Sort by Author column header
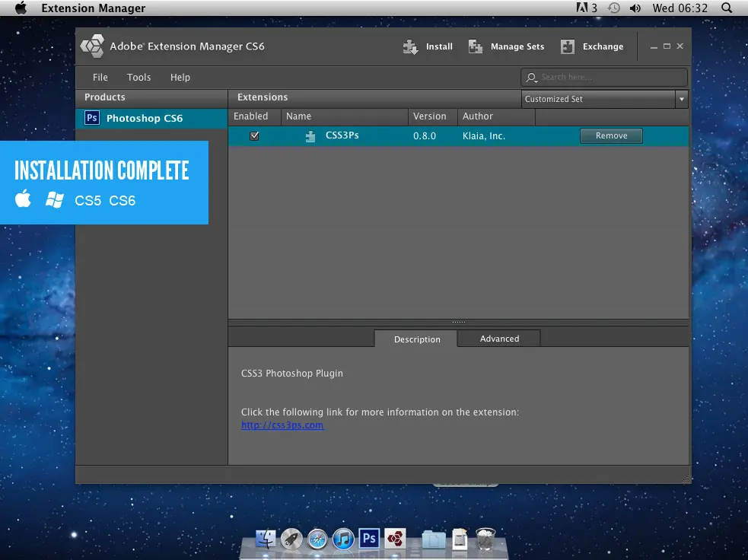The width and height of the screenshot is (748, 560). click(496, 116)
